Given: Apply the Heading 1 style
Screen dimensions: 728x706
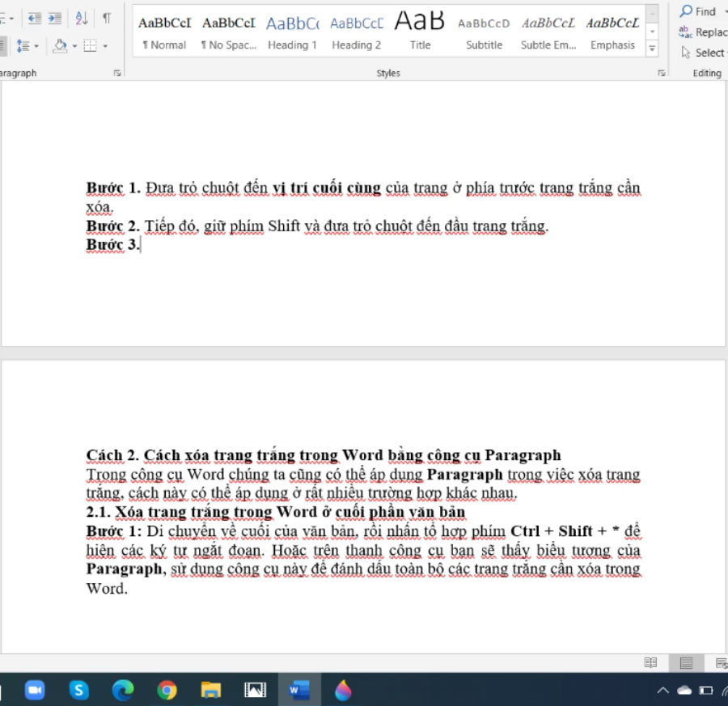Looking at the screenshot, I should click(x=292, y=32).
